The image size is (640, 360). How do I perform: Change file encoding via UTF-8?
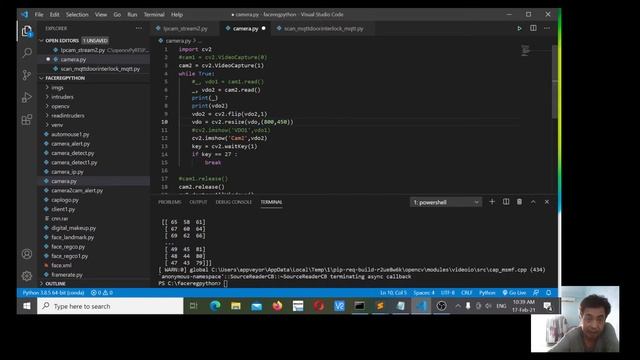pyautogui.click(x=447, y=293)
